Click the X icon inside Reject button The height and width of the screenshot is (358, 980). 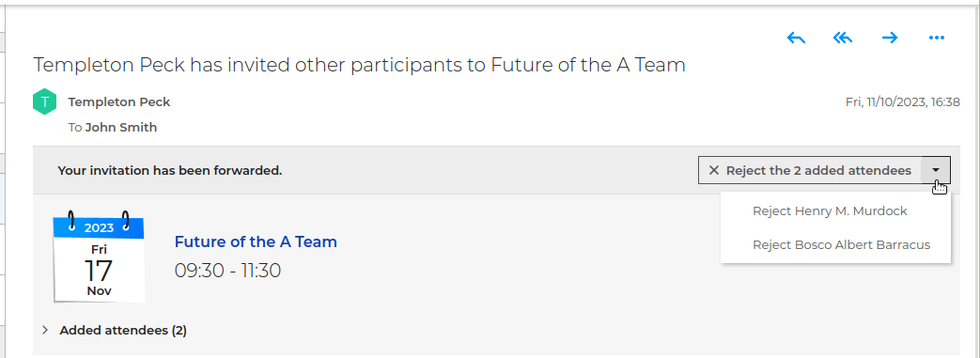click(714, 170)
